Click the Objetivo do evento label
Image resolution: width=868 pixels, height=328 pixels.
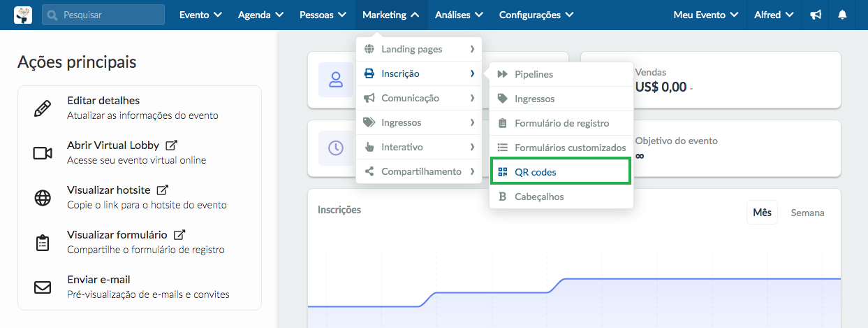(676, 141)
